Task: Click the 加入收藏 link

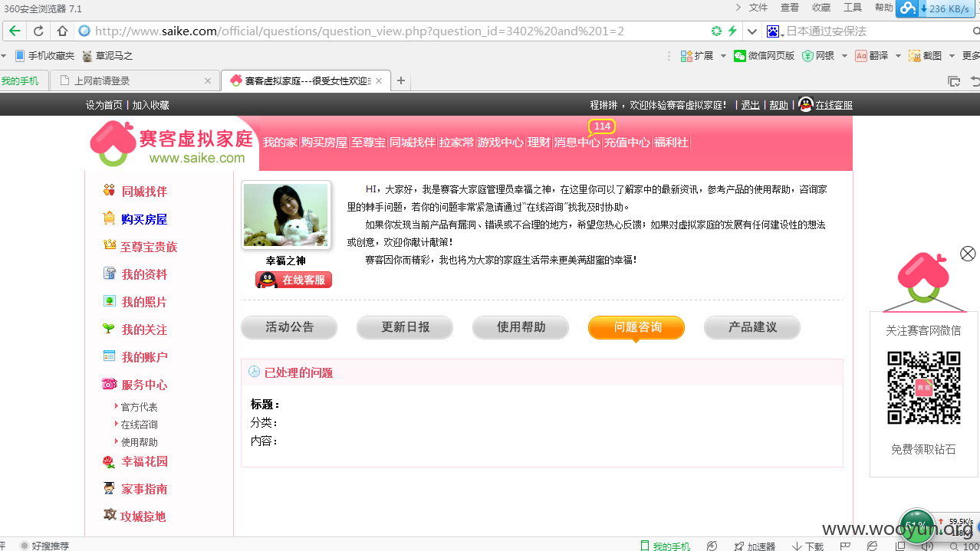Action: [151, 105]
